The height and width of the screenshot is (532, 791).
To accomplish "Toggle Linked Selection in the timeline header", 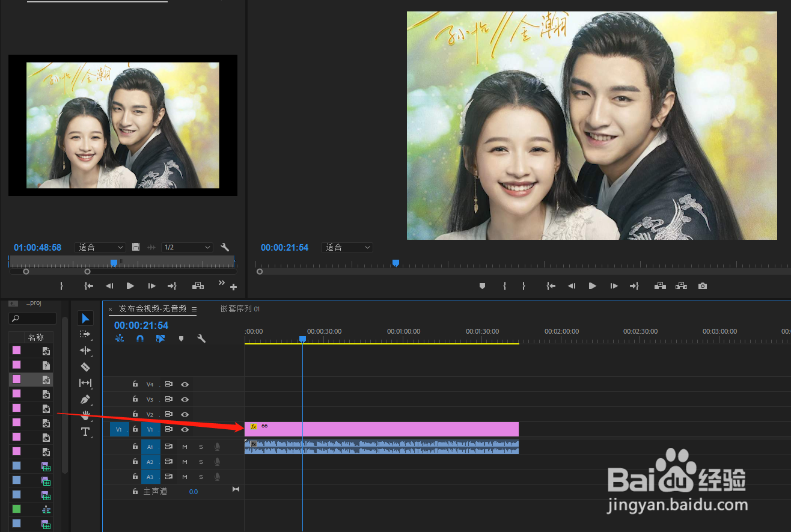I will point(160,338).
